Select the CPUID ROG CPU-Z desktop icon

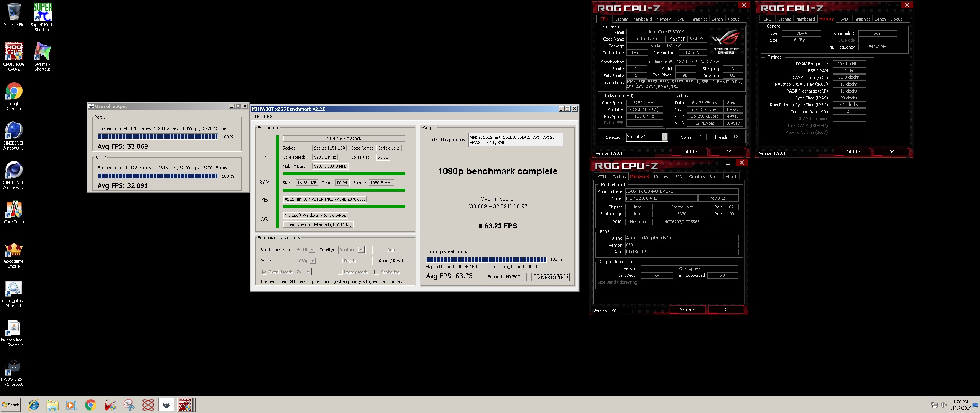[14, 56]
